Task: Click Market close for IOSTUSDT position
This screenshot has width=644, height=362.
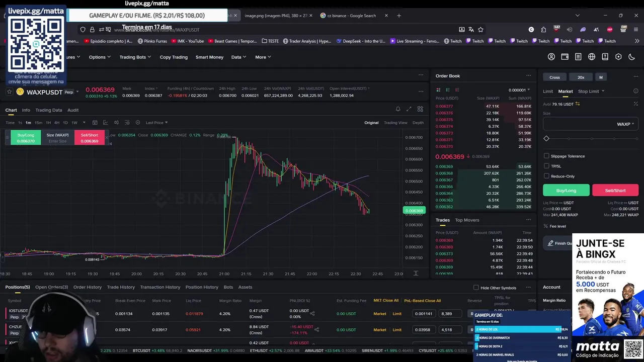Action: click(380, 314)
